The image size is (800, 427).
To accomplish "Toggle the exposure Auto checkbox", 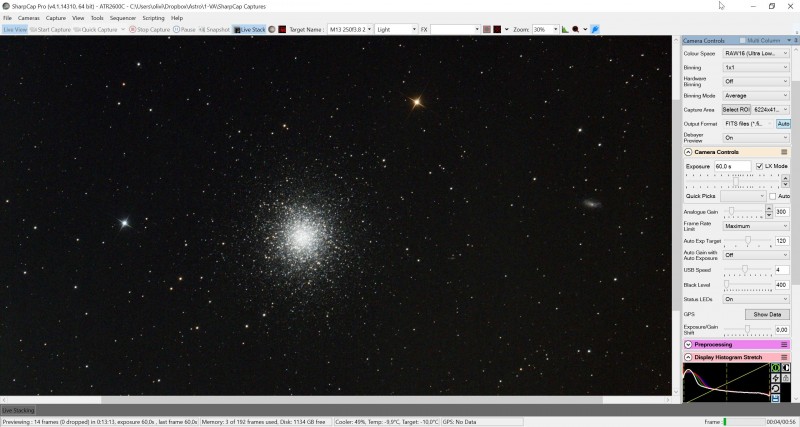I will pyautogui.click(x=772, y=196).
